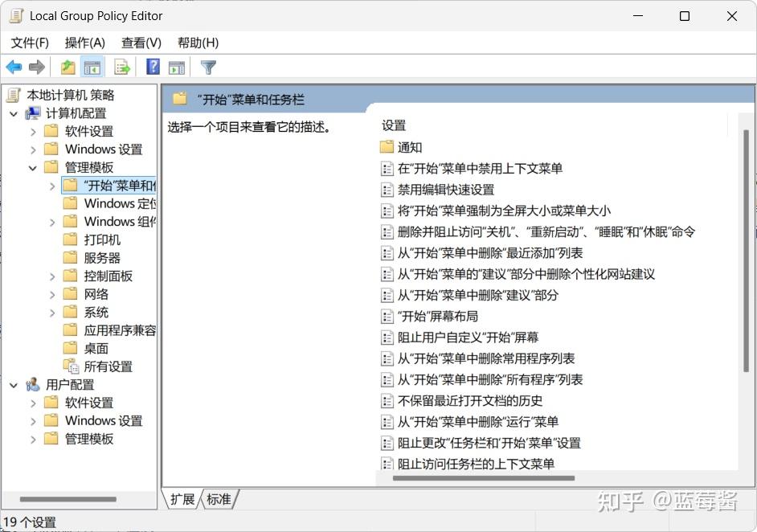This screenshot has height=532, width=757.
Task: Open the 操作(A) menu
Action: [84, 43]
